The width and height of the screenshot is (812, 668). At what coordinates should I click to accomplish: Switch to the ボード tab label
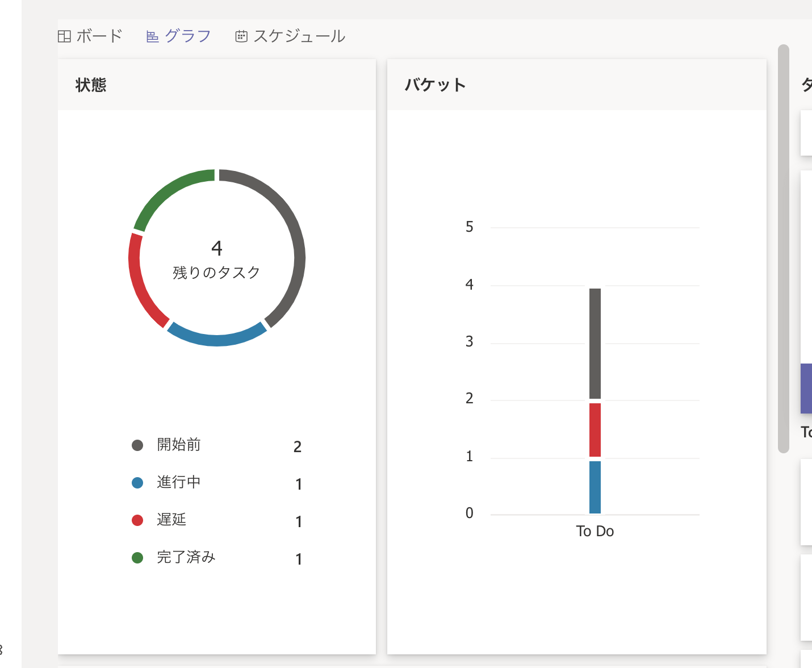point(99,36)
